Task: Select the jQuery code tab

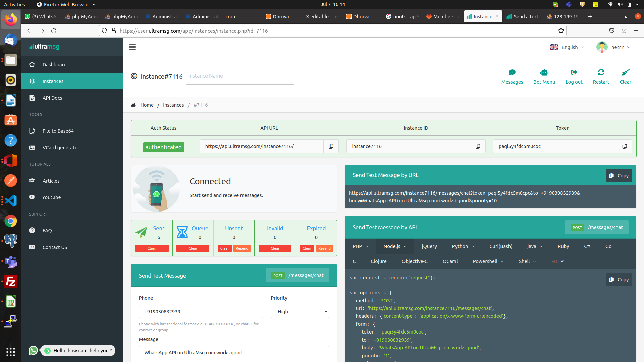Action: (429, 246)
